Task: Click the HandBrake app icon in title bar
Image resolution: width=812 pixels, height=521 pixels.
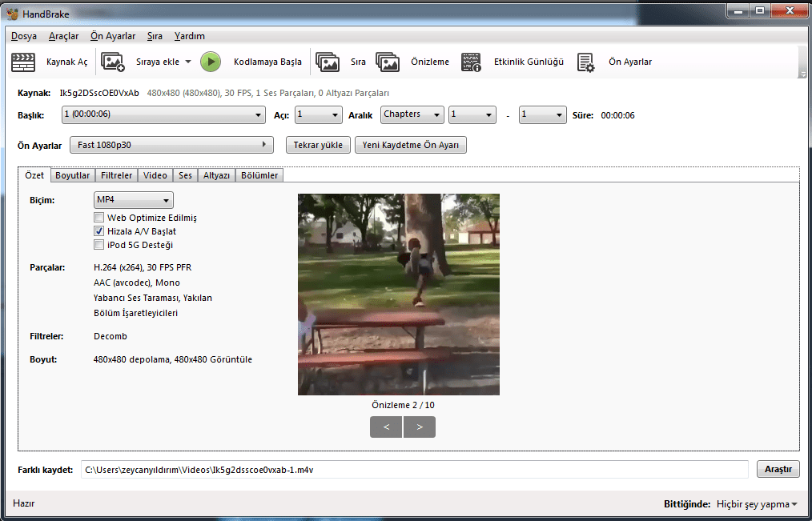Action: (x=13, y=14)
